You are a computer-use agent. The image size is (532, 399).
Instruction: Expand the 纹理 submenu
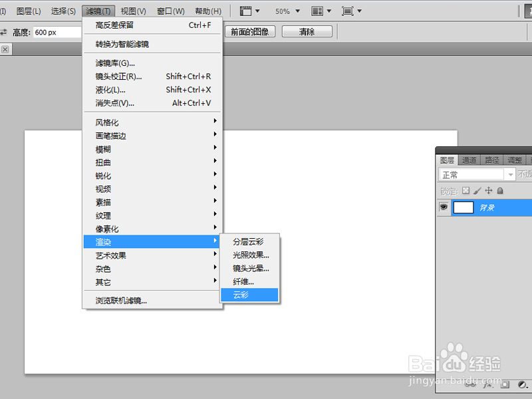click(x=153, y=215)
